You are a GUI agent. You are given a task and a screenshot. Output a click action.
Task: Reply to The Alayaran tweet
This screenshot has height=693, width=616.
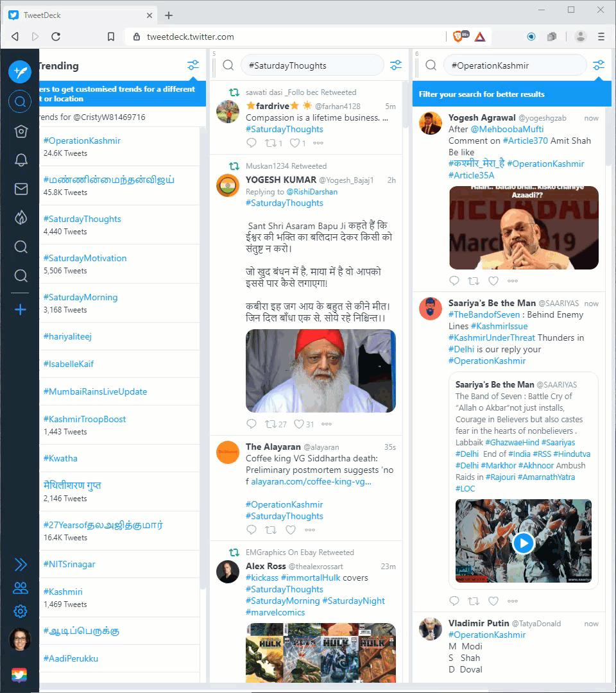252,529
